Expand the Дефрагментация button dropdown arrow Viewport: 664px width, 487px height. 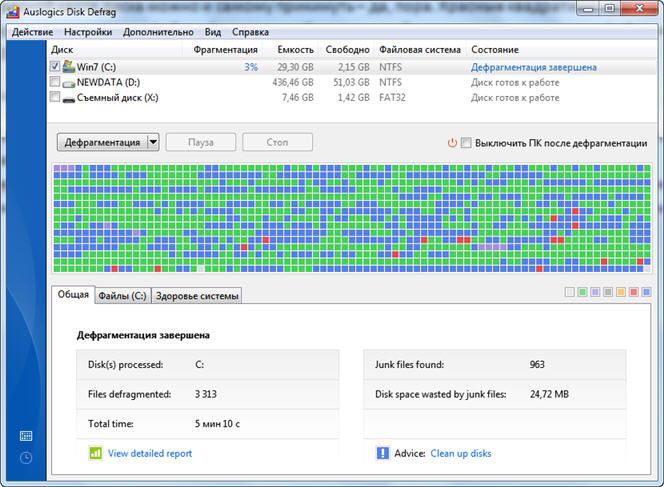point(153,142)
